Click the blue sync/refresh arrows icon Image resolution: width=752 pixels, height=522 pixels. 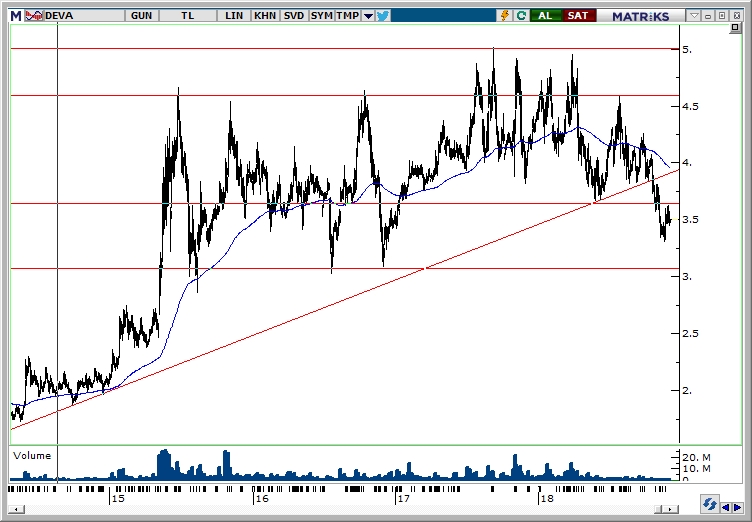(x=709, y=505)
